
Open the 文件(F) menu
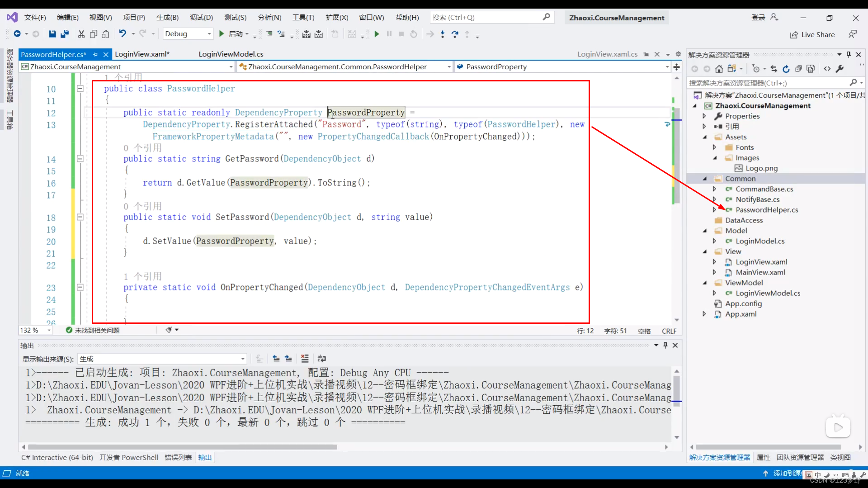pos(35,18)
